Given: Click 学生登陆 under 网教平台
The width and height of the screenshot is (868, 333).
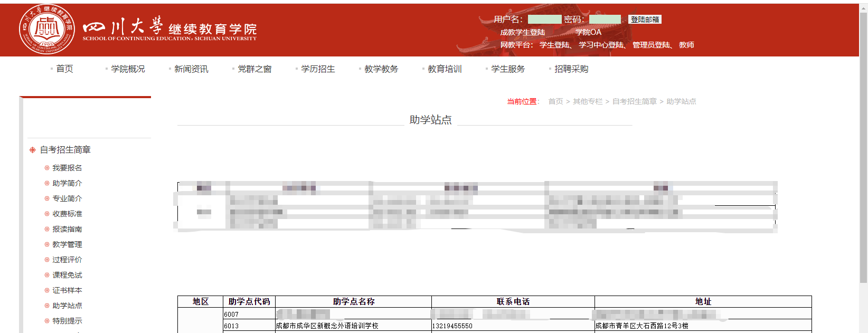Looking at the screenshot, I should 554,45.
